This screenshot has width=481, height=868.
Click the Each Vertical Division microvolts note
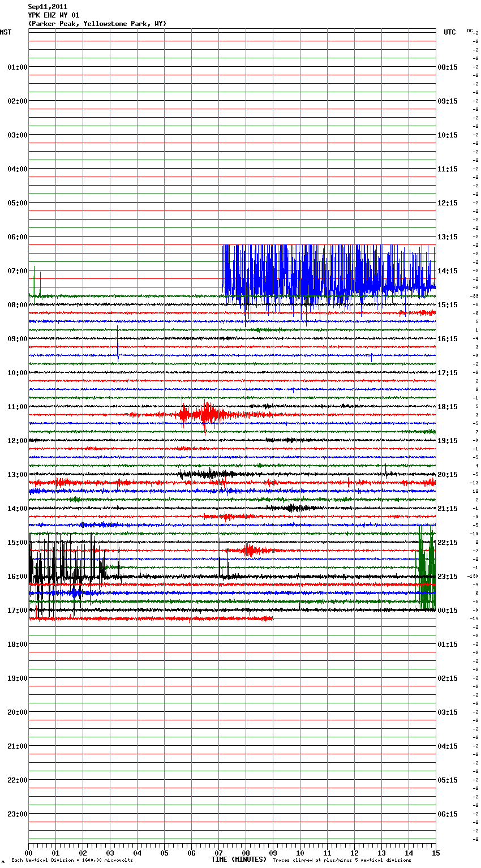pos(72,861)
